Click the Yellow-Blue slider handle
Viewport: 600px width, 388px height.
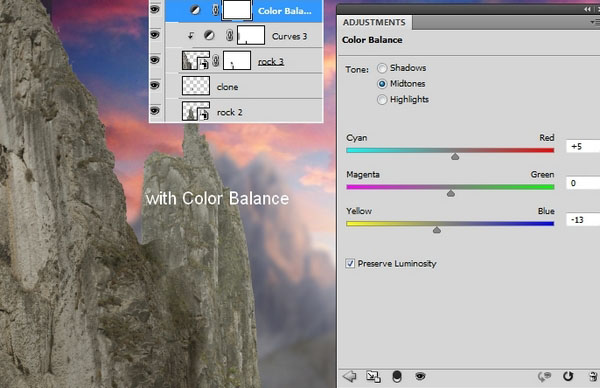[x=437, y=230]
